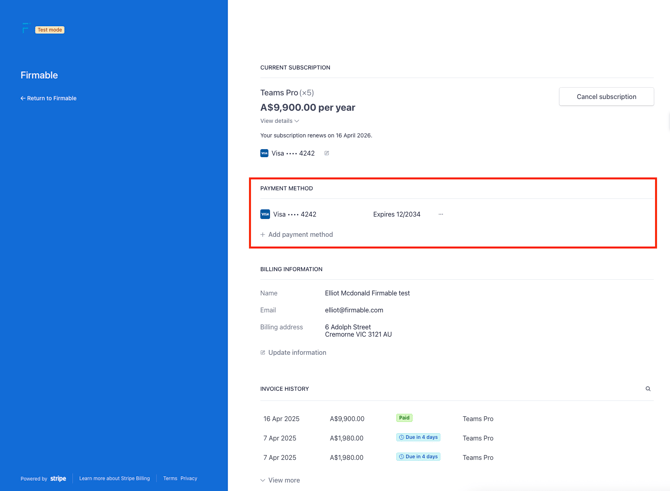Screen dimensions: 670x491
Task: Open the 16 Apr 2025 paid invoice
Action: pos(281,419)
